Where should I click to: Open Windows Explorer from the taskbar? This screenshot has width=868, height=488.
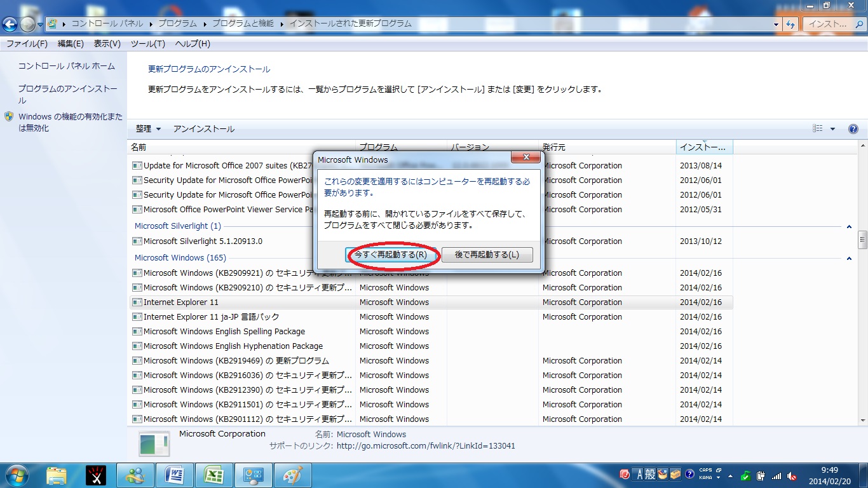coord(57,475)
